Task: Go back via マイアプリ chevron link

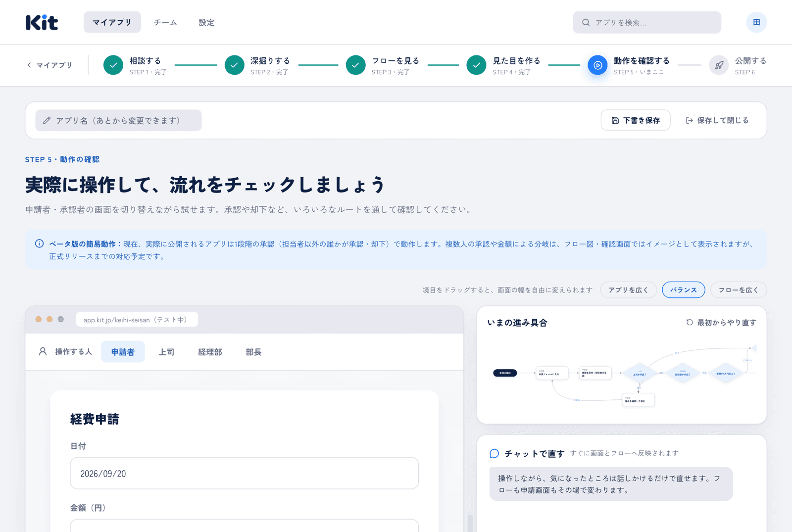Action: 49,65
